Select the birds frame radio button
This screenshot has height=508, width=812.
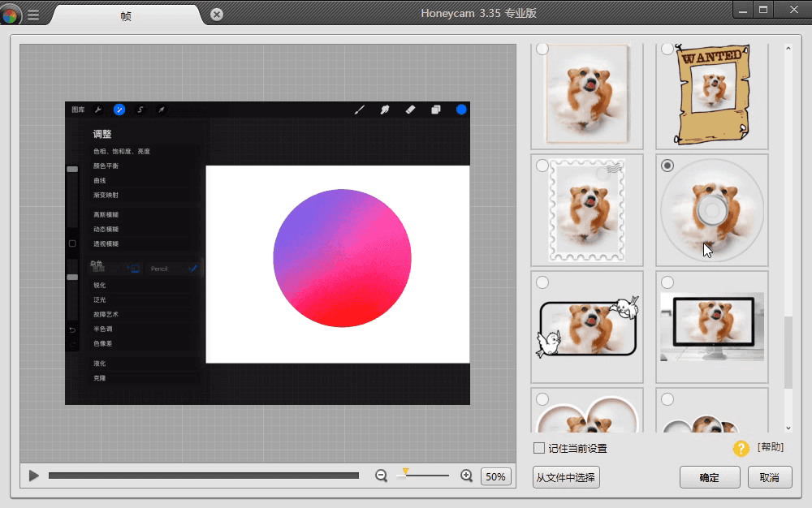click(x=542, y=282)
